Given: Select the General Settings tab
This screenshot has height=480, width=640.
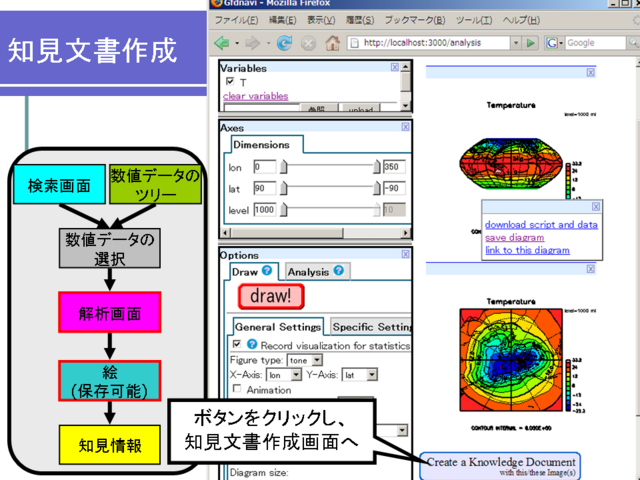Looking at the screenshot, I should click(278, 327).
